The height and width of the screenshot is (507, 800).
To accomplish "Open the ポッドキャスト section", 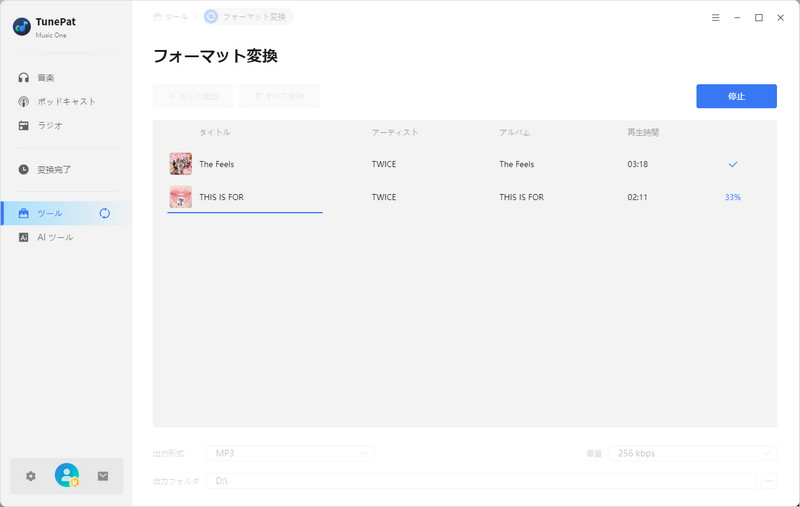I will point(66,102).
